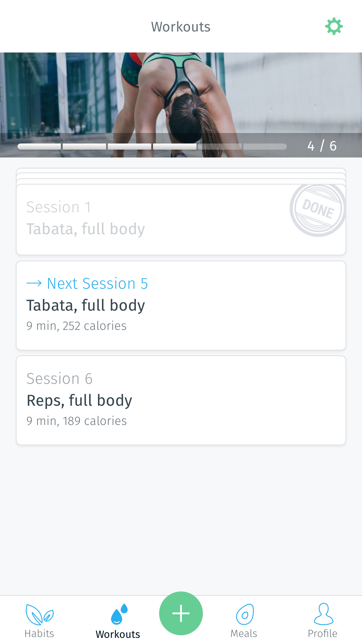Start Next Session 5 Tabata workout
362x644 pixels.
181,305
